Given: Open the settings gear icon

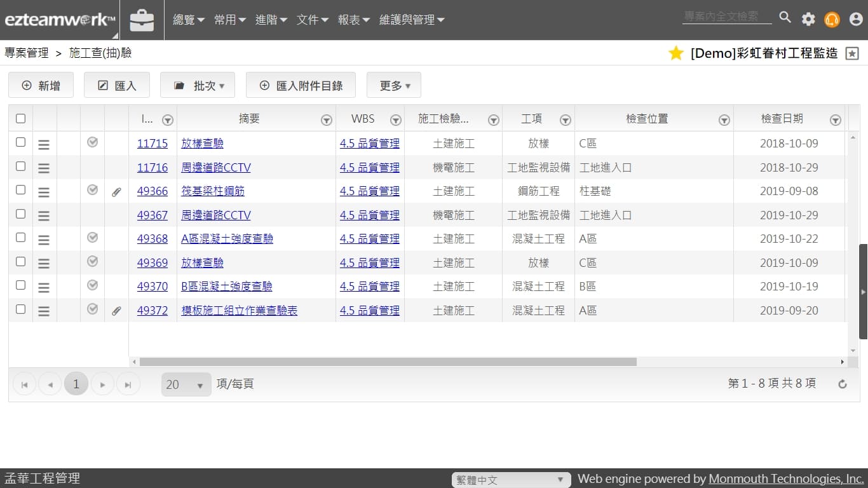Looking at the screenshot, I should [808, 19].
